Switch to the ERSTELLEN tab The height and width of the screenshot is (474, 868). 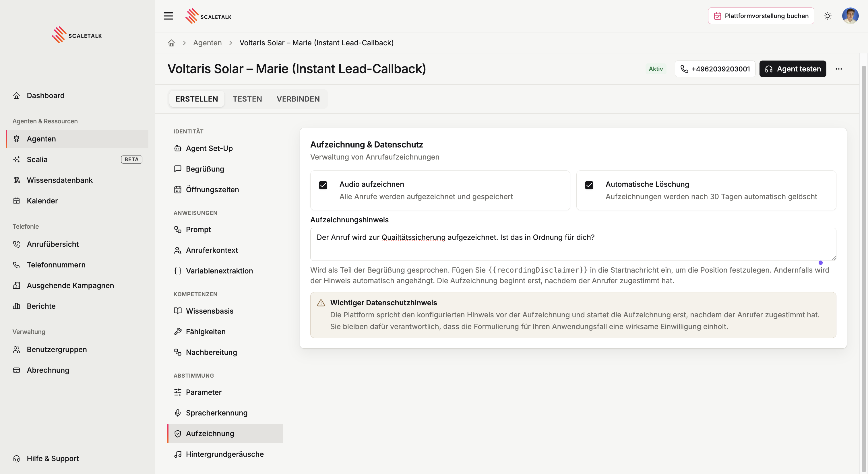[x=197, y=99]
